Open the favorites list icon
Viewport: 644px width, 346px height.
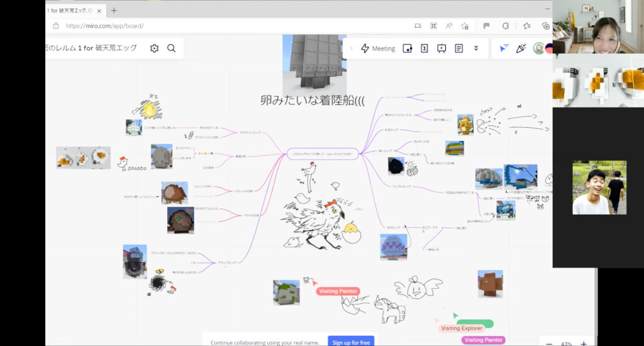click(527, 26)
